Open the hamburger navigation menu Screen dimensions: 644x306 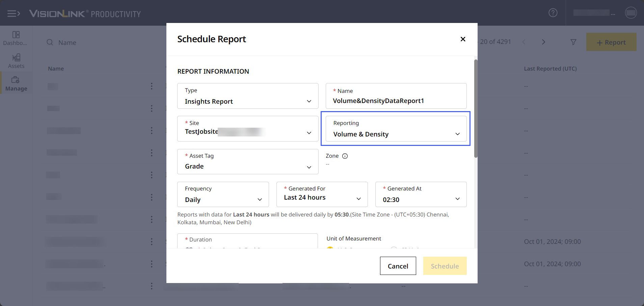[14, 14]
